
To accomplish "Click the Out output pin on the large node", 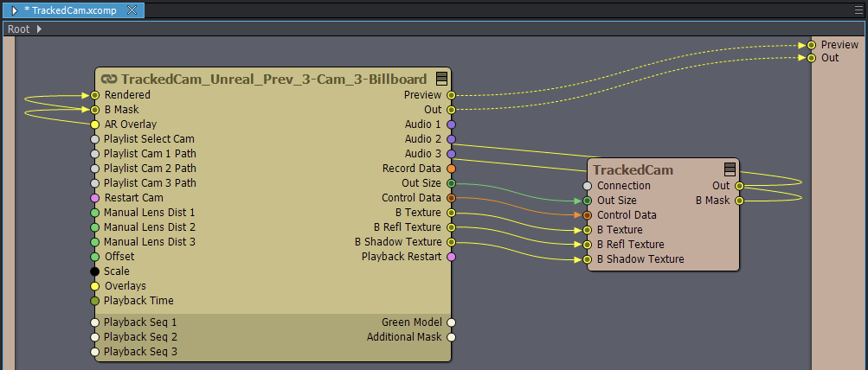I will [451, 110].
